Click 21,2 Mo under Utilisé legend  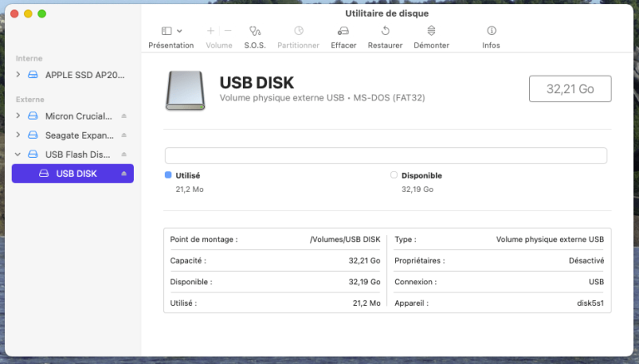click(190, 189)
